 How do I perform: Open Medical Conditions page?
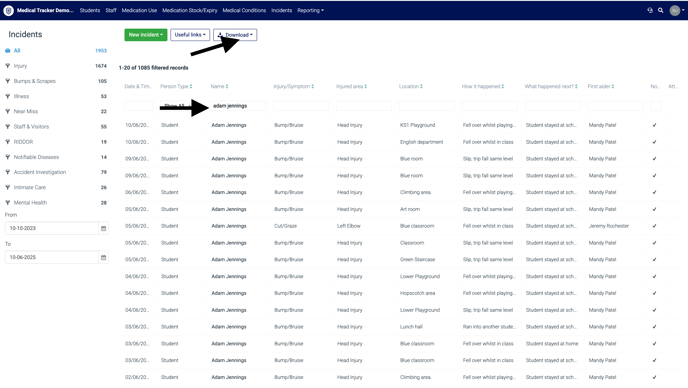pyautogui.click(x=244, y=11)
